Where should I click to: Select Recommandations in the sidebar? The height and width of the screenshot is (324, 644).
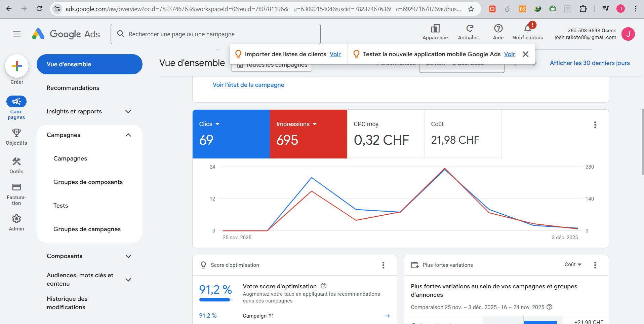click(x=73, y=88)
